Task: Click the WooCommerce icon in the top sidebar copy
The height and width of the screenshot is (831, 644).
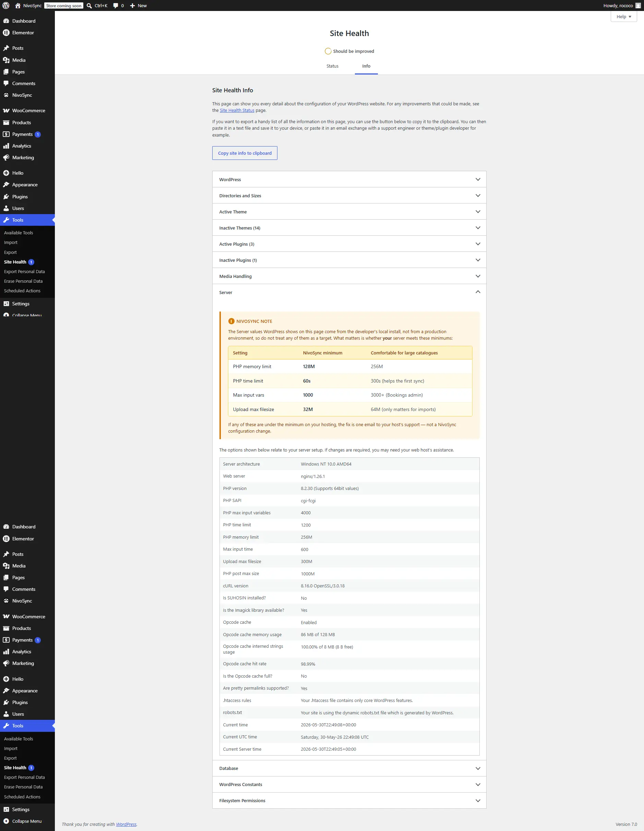Action: click(x=6, y=111)
